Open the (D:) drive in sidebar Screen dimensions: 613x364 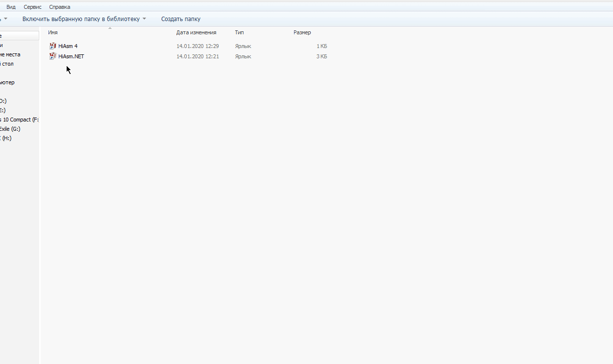click(3, 101)
